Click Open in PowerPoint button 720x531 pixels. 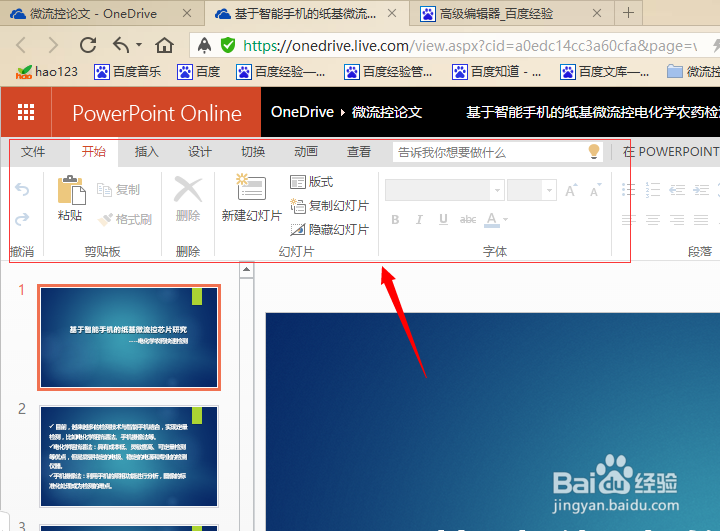pos(671,152)
